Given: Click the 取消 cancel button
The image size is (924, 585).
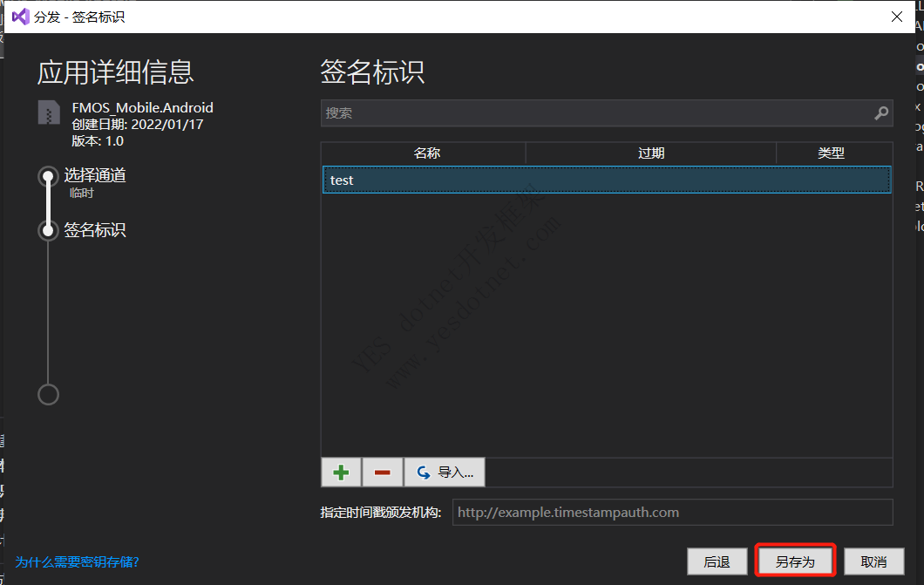Looking at the screenshot, I should pos(874,561).
